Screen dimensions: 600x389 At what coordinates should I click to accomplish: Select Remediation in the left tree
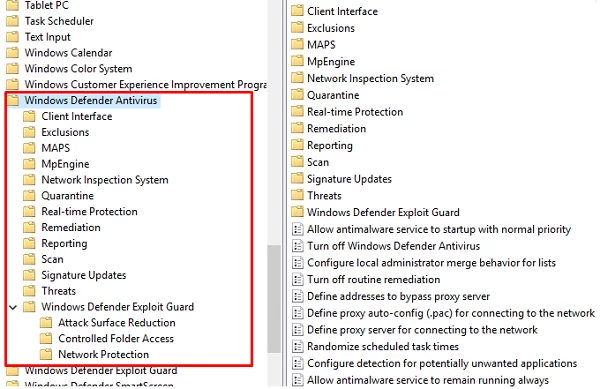tap(71, 228)
